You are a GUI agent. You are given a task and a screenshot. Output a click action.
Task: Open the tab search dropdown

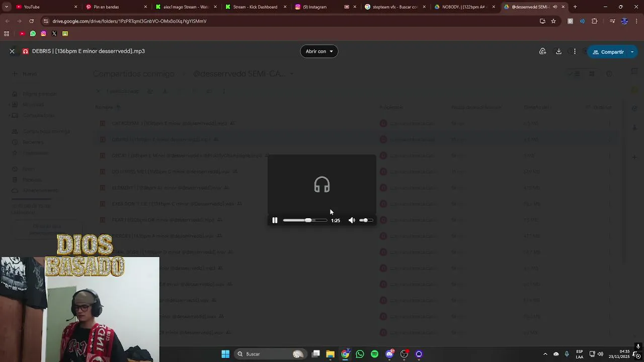(x=6, y=7)
